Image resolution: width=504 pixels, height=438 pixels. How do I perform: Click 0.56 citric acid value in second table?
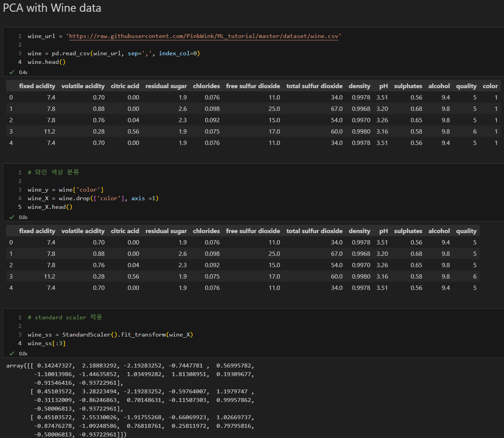[133, 277]
